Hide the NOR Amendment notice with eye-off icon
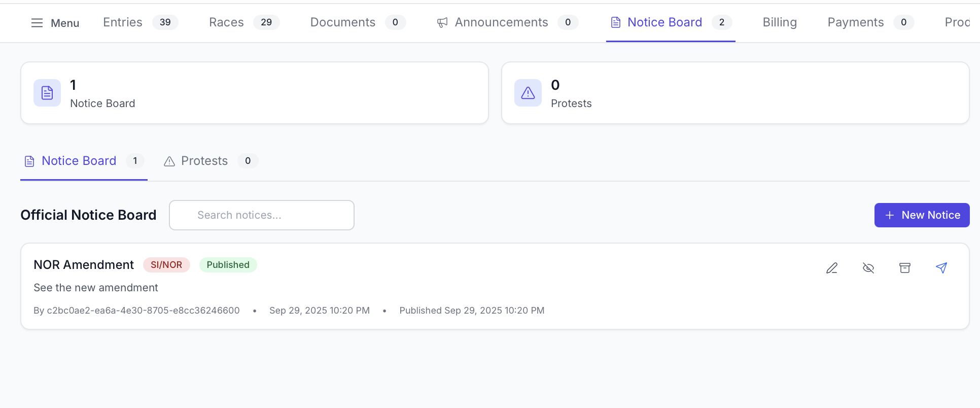 point(868,268)
